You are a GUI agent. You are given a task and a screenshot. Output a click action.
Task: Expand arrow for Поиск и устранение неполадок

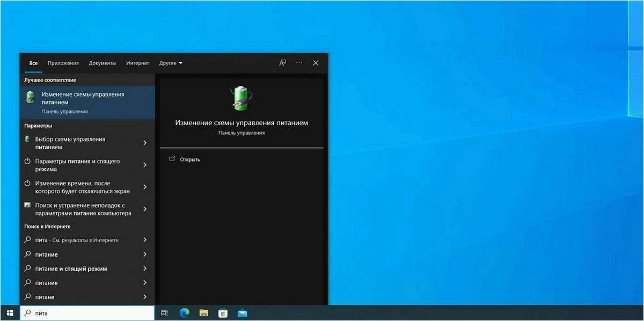(x=145, y=209)
